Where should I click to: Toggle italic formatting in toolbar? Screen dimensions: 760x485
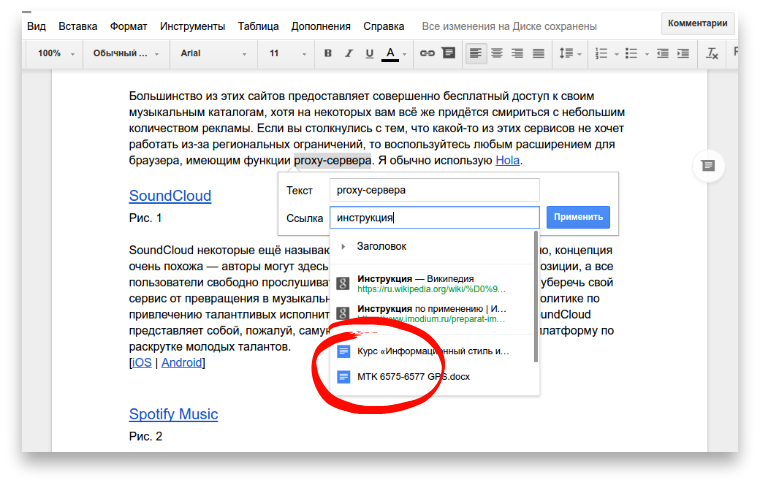click(x=348, y=53)
